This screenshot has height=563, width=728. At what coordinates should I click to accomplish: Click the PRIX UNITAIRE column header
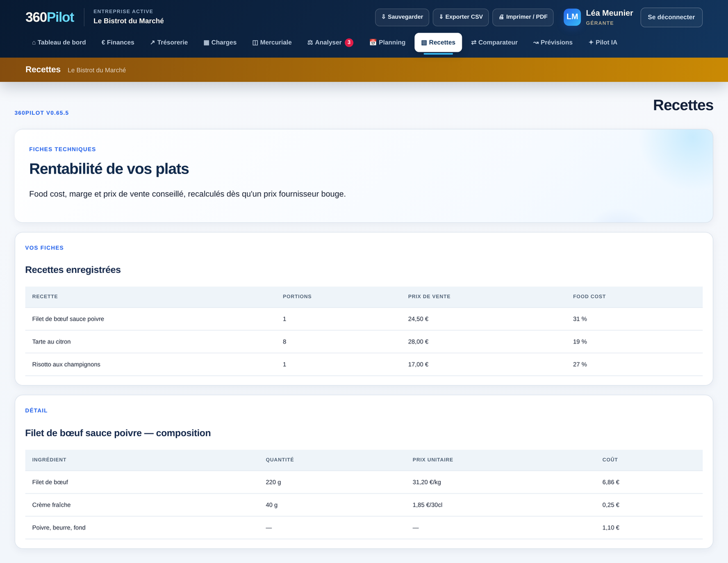point(433,460)
